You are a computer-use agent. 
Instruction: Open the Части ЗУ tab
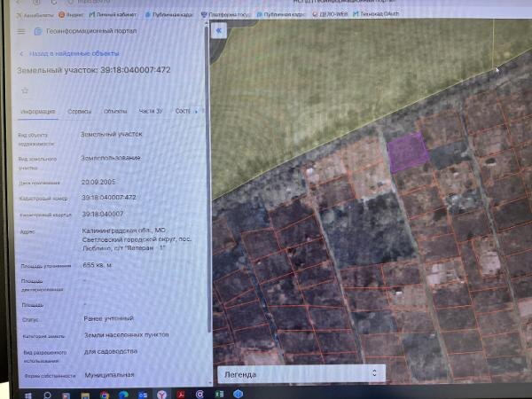pyautogui.click(x=151, y=111)
